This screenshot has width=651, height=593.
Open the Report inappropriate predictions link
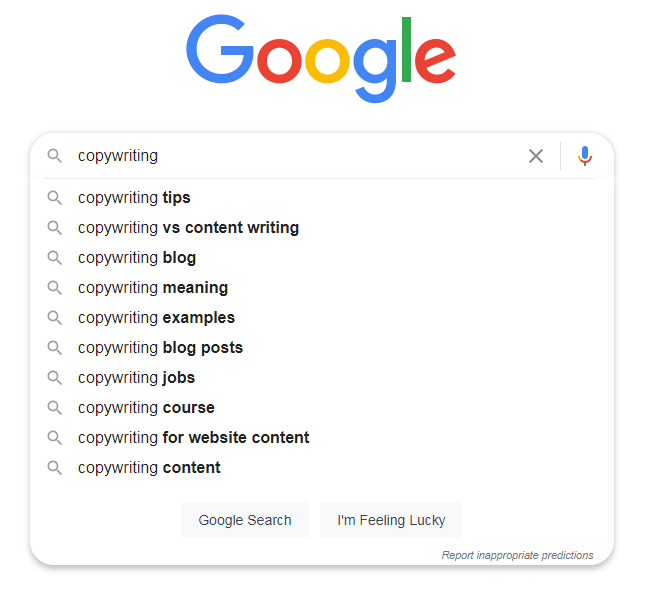[517, 555]
